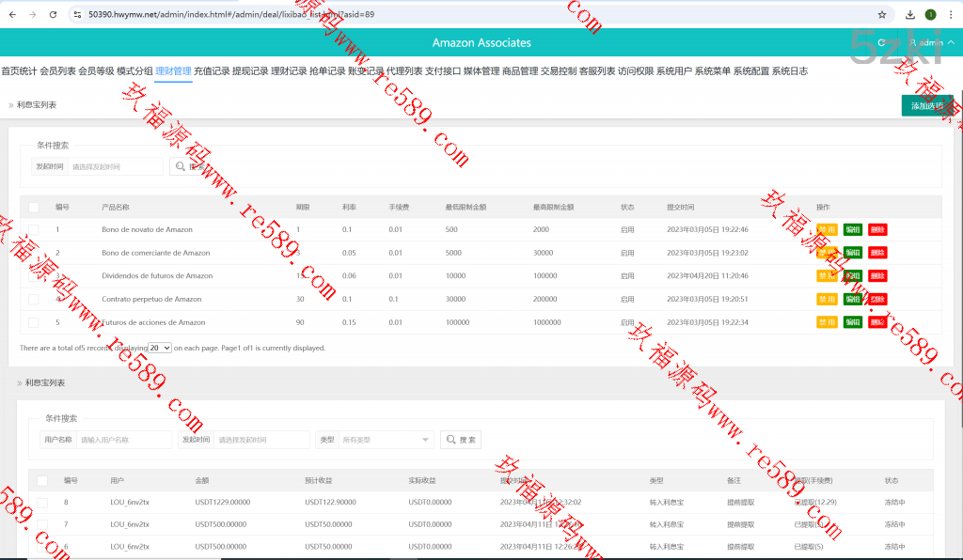963x560 pixels.
Task: Click the 用户名称 username input field
Action: (124, 440)
